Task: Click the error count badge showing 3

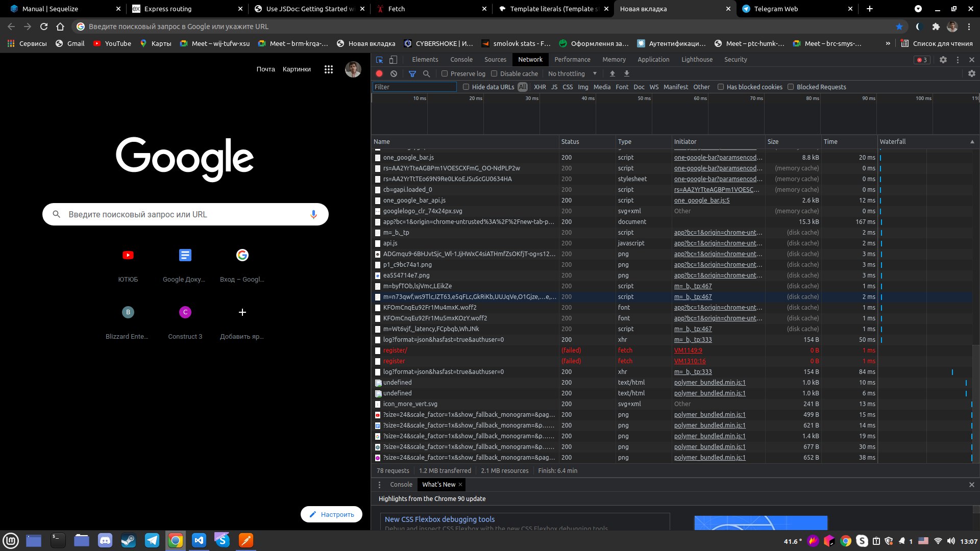Action: coord(922,60)
